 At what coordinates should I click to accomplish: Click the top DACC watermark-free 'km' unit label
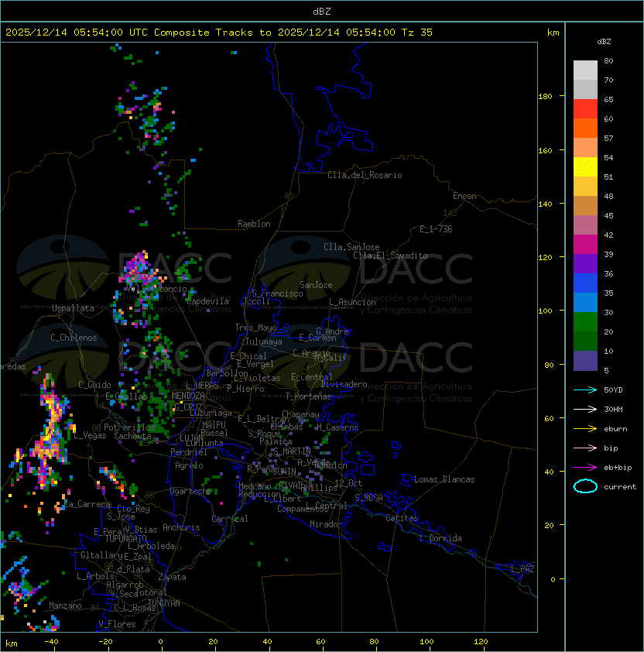click(x=553, y=33)
